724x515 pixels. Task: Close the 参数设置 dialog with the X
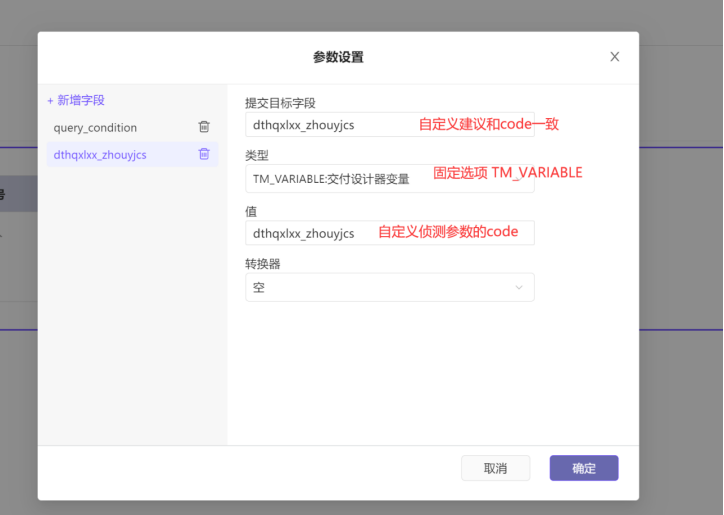point(615,57)
